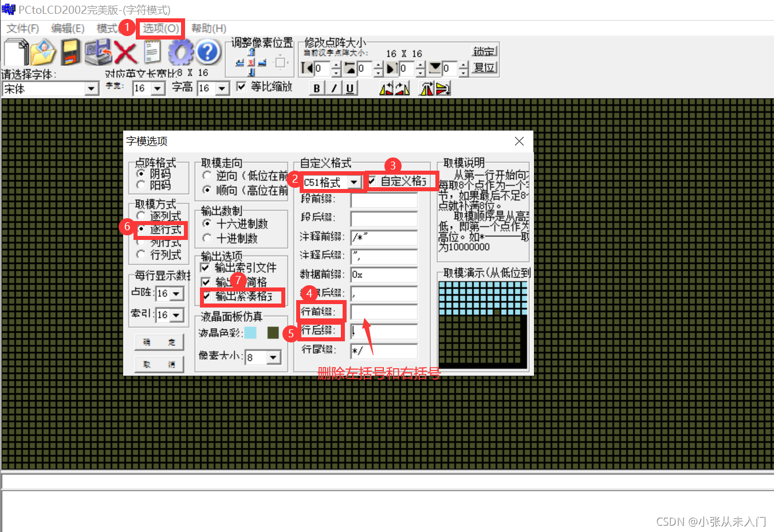This screenshot has width=774, height=532.
Task: Open the 帮助(H) menu
Action: coord(208,28)
